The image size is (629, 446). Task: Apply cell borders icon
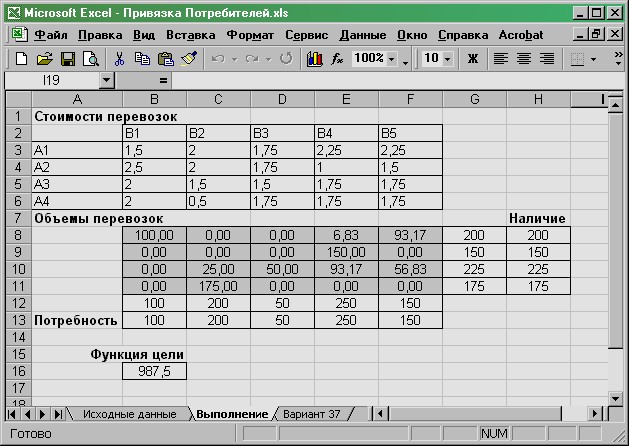pyautogui.click(x=577, y=59)
